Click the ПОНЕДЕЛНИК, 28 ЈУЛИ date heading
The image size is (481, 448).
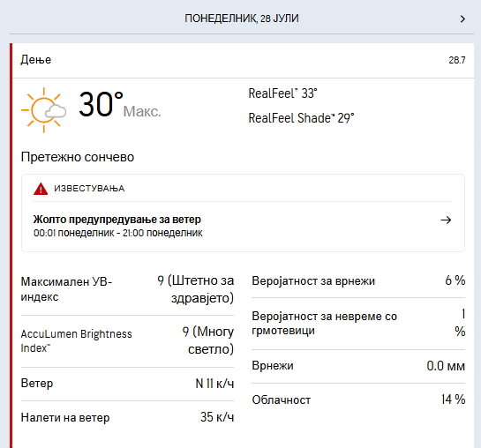pos(242,19)
